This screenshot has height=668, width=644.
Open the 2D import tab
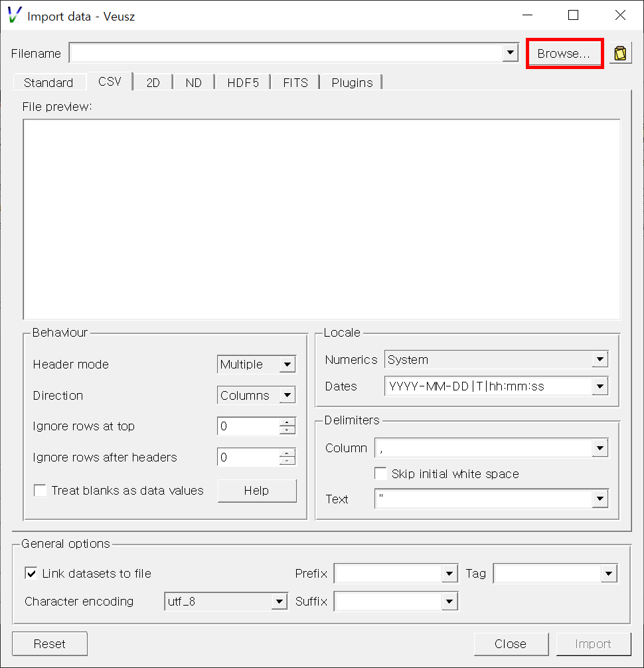[153, 82]
